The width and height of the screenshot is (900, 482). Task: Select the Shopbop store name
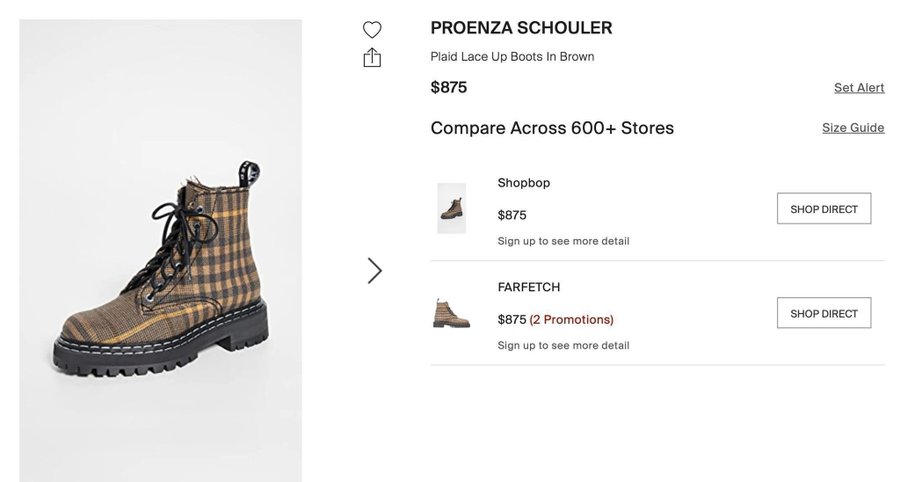pyautogui.click(x=524, y=183)
